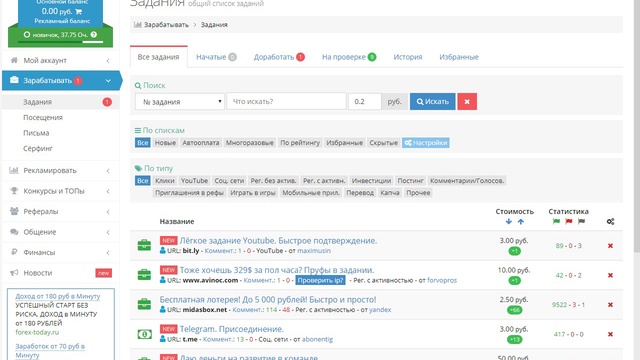Switch to Начатые tab
Screen dimensions: 640x360
(216, 57)
